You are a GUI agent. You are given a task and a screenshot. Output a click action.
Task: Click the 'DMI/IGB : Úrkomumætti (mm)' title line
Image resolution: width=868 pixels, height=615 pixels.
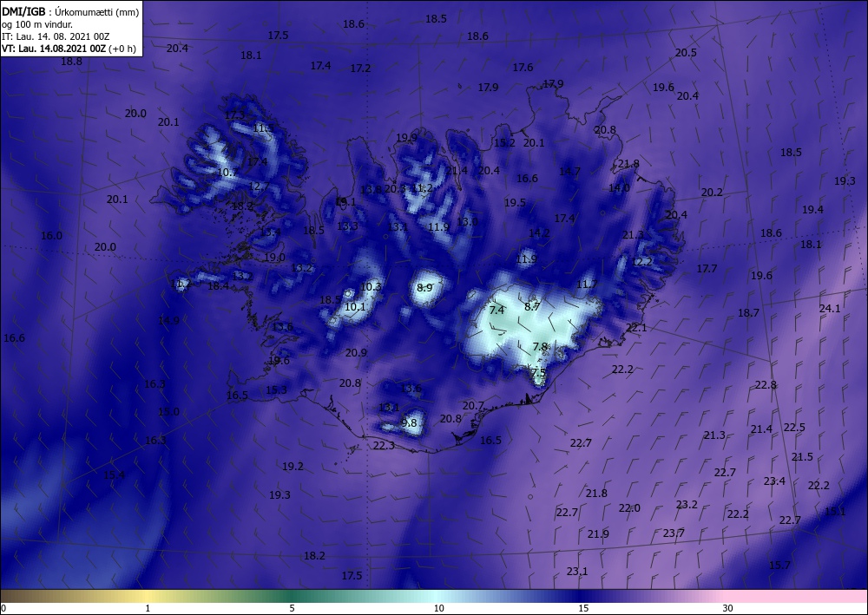click(70, 12)
